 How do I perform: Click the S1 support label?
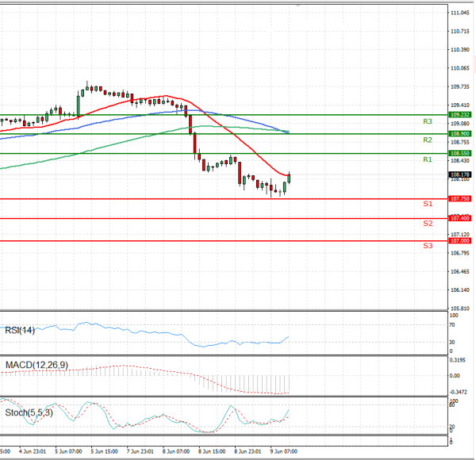tap(427, 204)
